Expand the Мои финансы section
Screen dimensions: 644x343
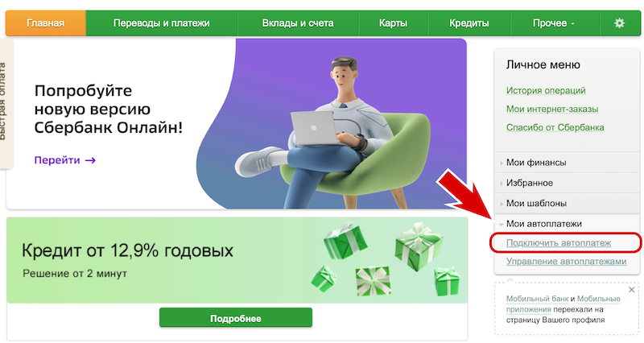(x=568, y=163)
